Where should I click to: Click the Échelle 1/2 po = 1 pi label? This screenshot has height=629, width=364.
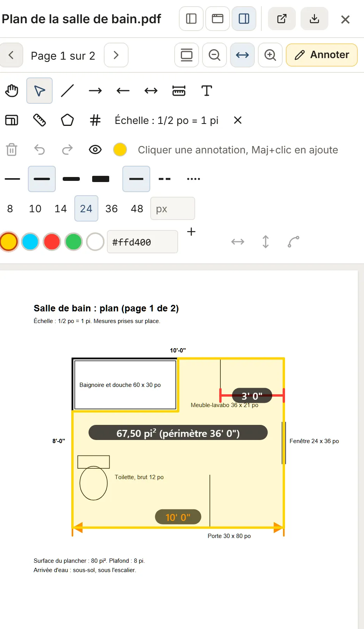[x=167, y=120]
